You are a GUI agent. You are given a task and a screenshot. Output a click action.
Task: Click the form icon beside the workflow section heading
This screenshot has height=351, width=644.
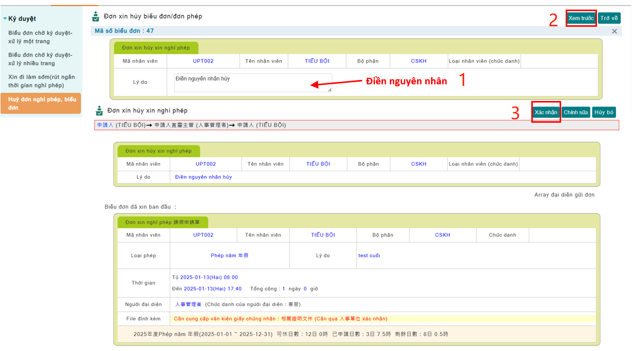click(x=100, y=111)
